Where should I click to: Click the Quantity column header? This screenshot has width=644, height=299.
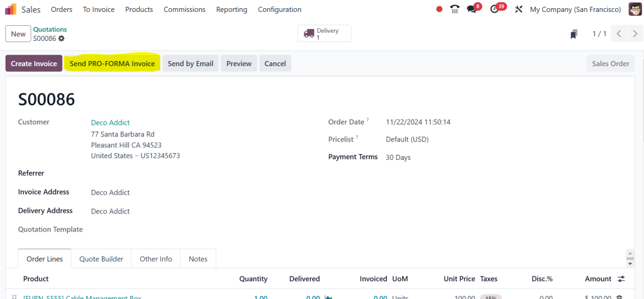click(x=253, y=279)
